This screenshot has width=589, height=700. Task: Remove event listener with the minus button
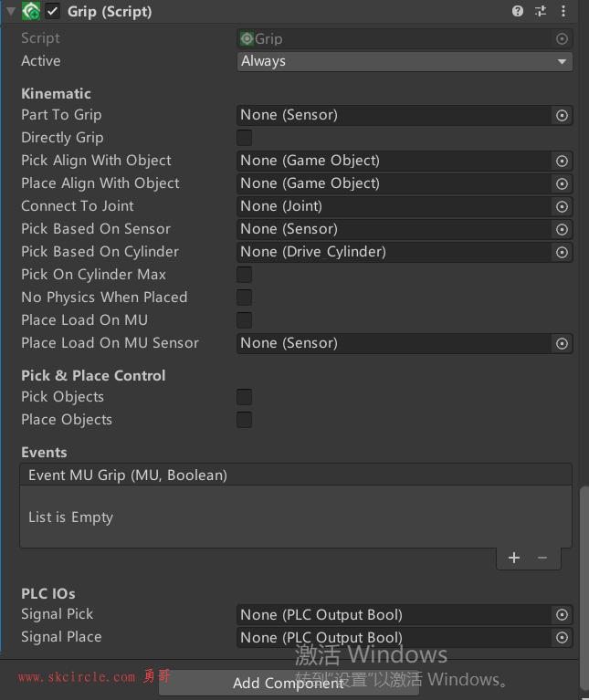542,558
